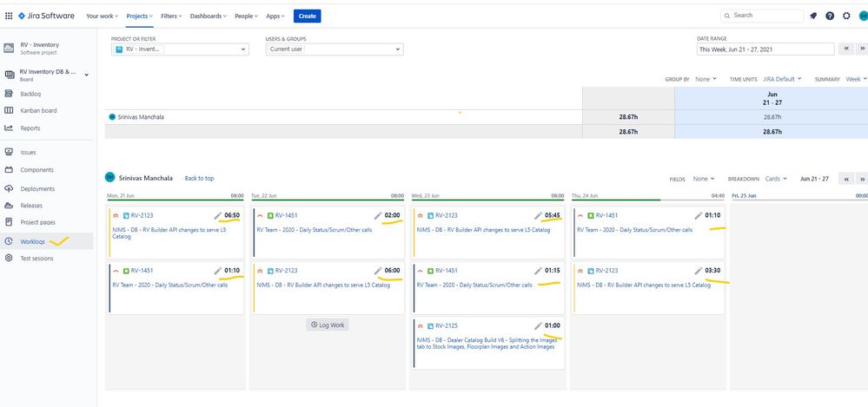Click the Back to top link
The height and width of the screenshot is (407, 868).
coord(199,178)
